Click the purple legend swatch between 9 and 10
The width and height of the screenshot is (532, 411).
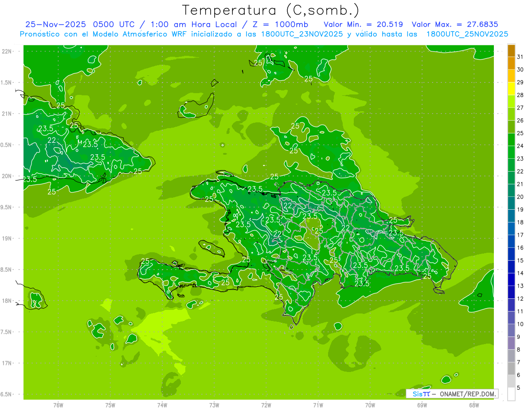(x=511, y=331)
